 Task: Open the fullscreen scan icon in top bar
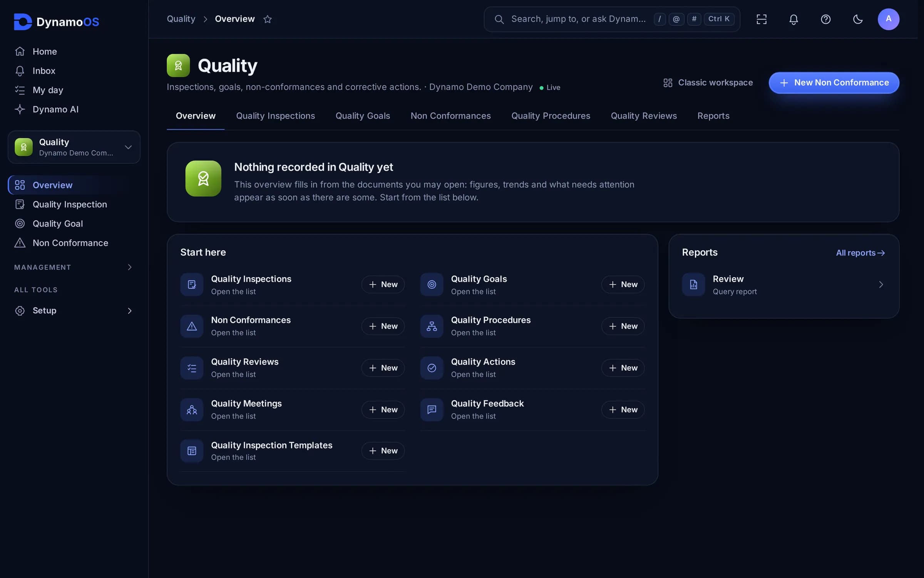[x=762, y=19]
